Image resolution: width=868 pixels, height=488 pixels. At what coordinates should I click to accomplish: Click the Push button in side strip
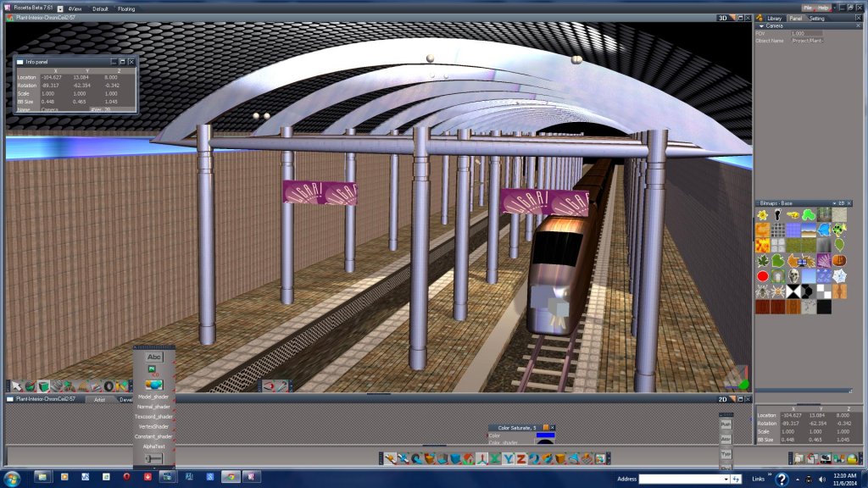point(726,424)
